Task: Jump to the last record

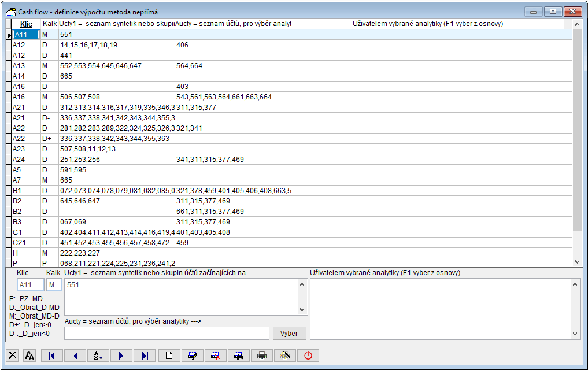Action: (x=145, y=356)
